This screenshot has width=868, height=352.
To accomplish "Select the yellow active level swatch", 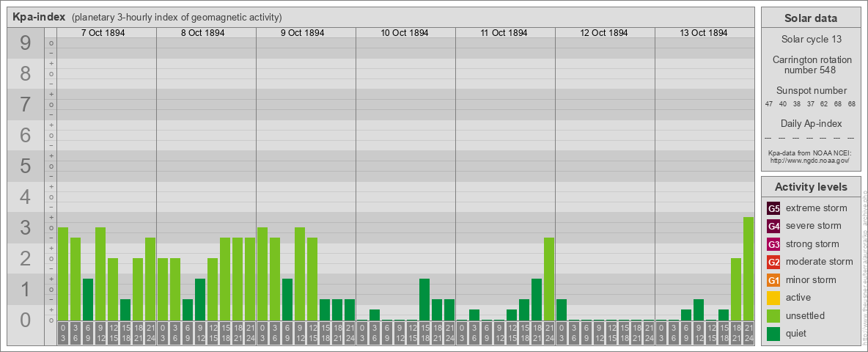I will [773, 298].
